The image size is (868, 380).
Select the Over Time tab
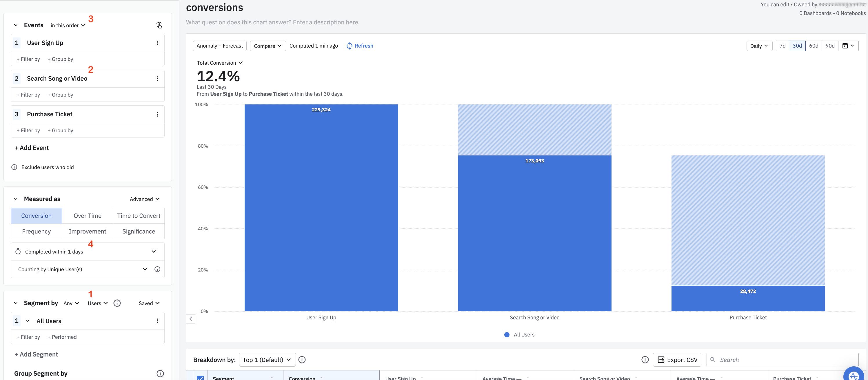88,215
